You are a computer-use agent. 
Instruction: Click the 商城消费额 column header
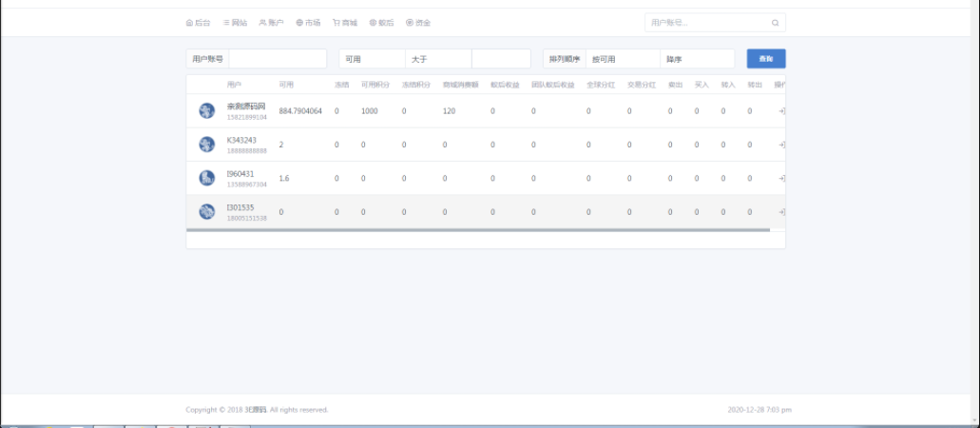pos(461,85)
